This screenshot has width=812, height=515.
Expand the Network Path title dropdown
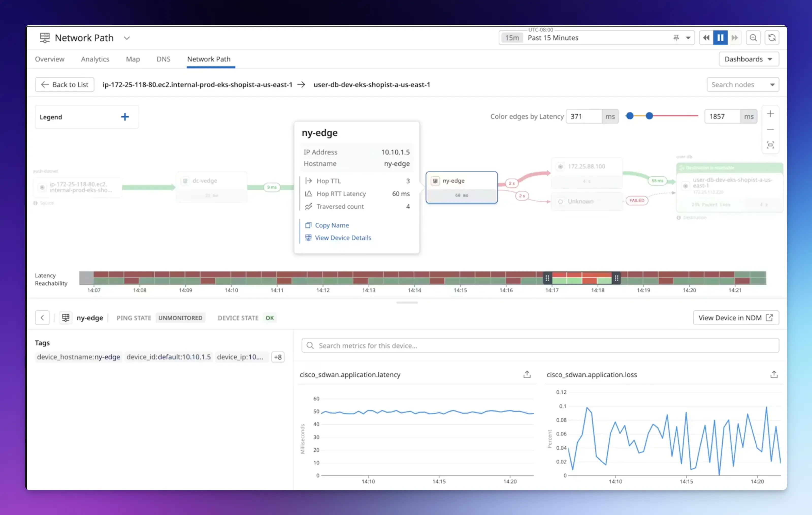127,38
